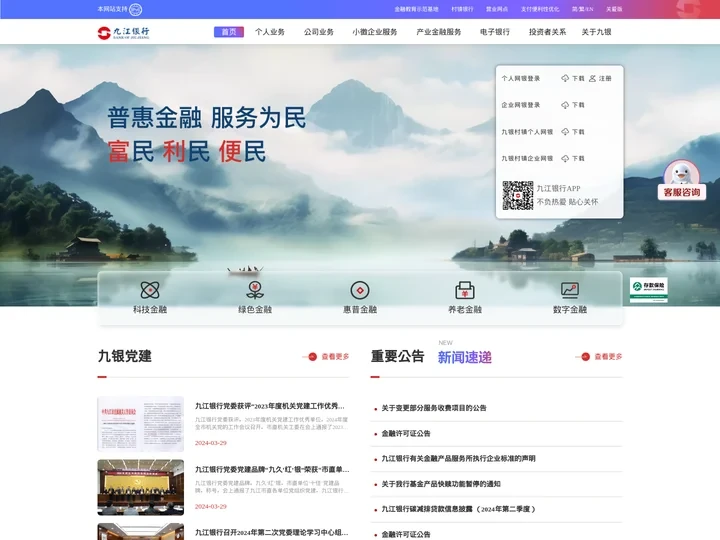Click the 注册 user icon link
Screen dimensions: 720x540
tap(600, 79)
